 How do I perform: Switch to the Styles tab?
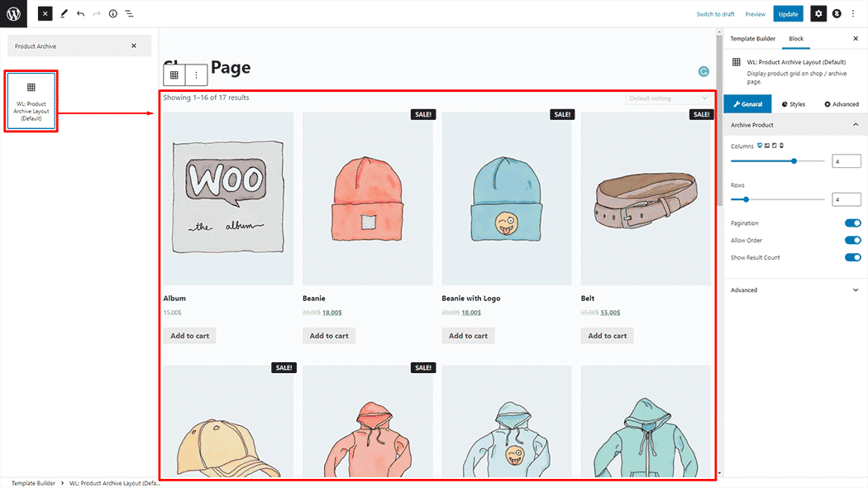[x=793, y=104]
